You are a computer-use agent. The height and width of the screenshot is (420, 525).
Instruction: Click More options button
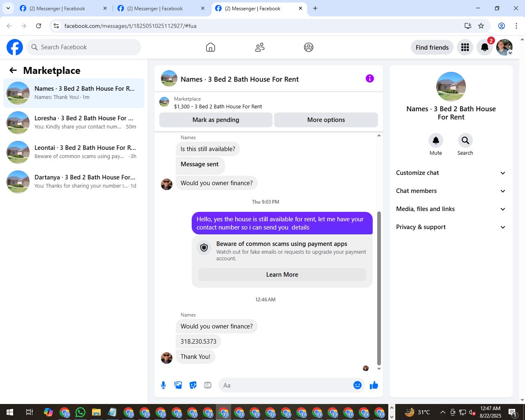click(x=326, y=120)
